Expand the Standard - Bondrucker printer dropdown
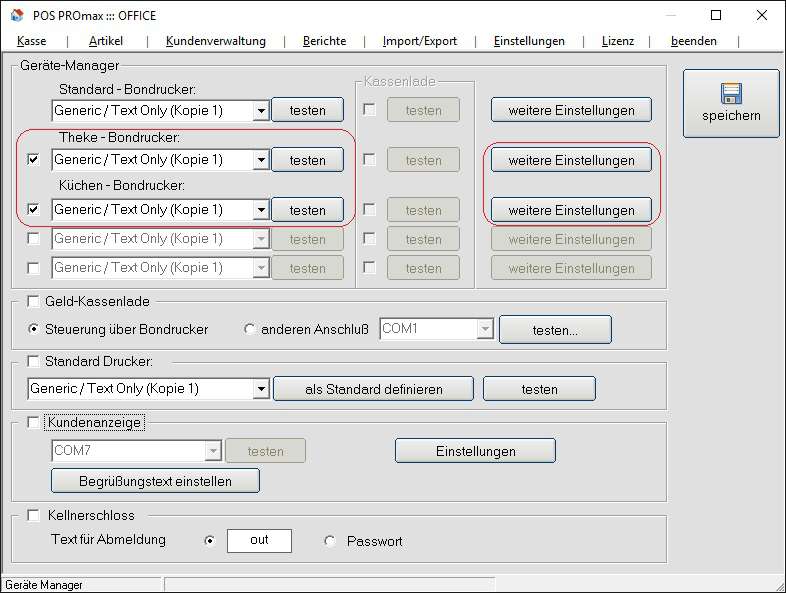This screenshot has height=593, width=786. point(261,111)
